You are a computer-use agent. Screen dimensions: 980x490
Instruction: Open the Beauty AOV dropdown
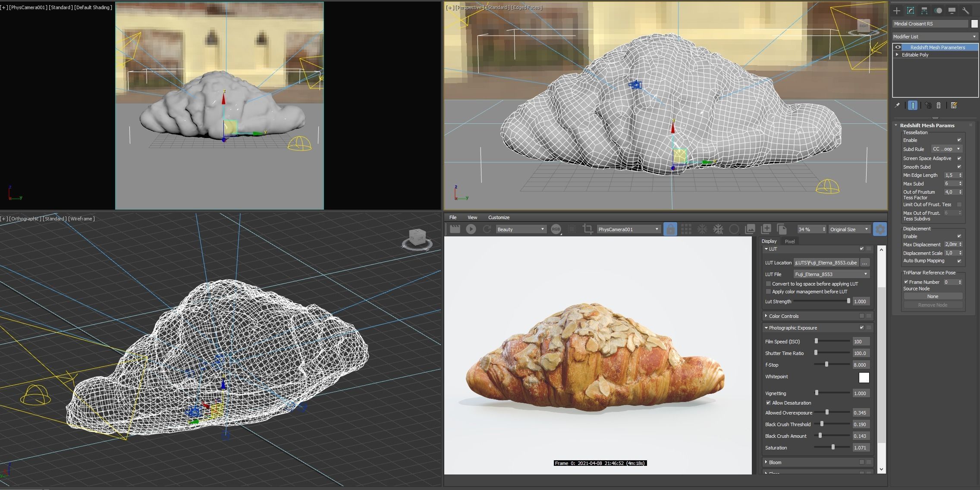[521, 229]
